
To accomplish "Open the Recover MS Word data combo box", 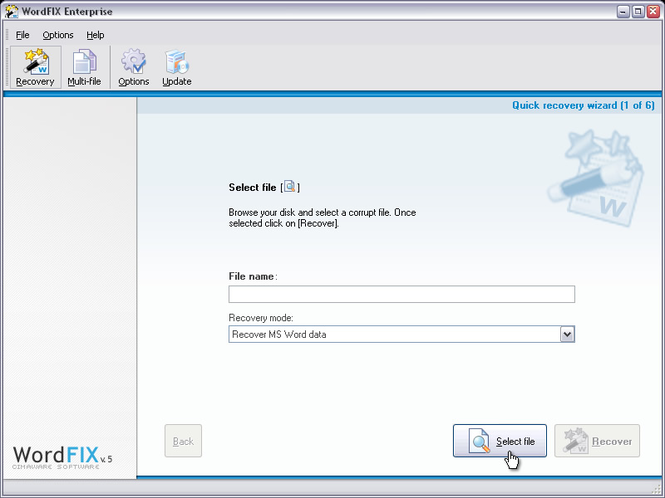I will click(402, 334).
